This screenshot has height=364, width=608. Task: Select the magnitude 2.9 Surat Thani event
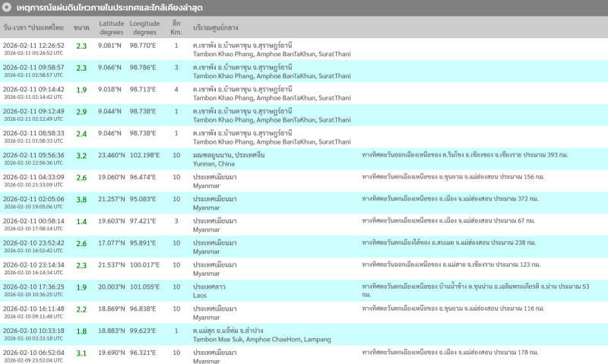click(x=81, y=114)
